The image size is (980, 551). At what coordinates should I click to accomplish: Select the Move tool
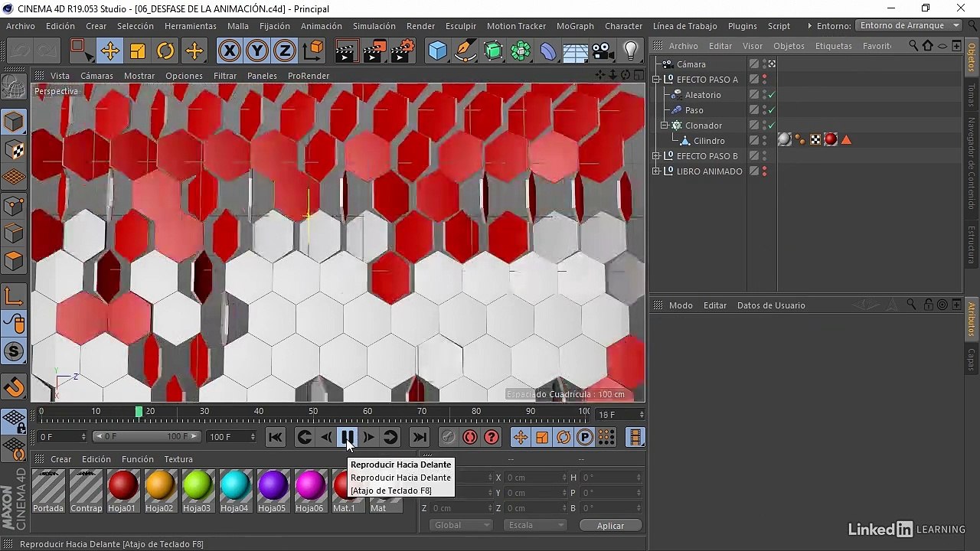coord(109,51)
